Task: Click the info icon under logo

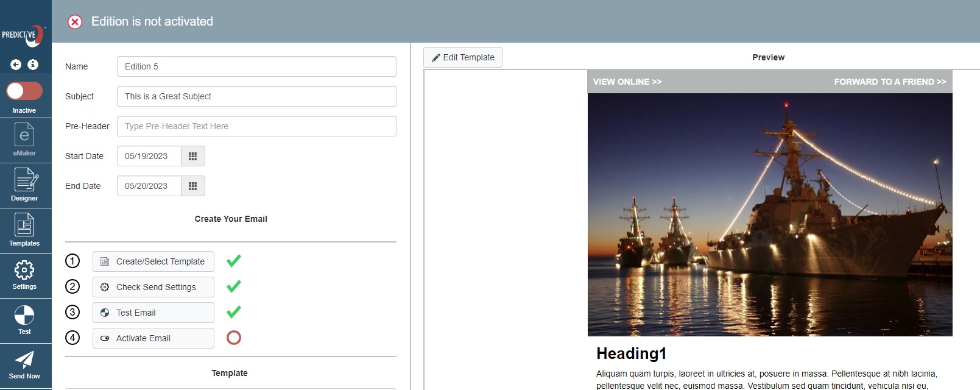Action: tap(33, 65)
